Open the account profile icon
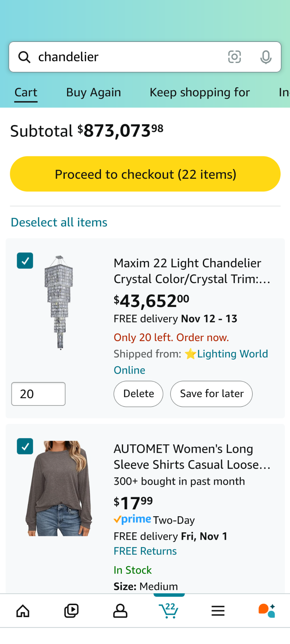 [120, 611]
